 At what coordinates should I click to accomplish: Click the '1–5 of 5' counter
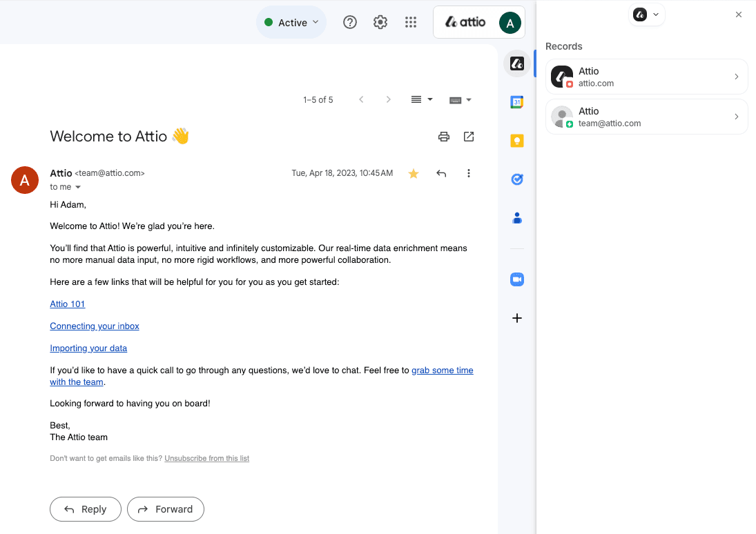tap(318, 100)
